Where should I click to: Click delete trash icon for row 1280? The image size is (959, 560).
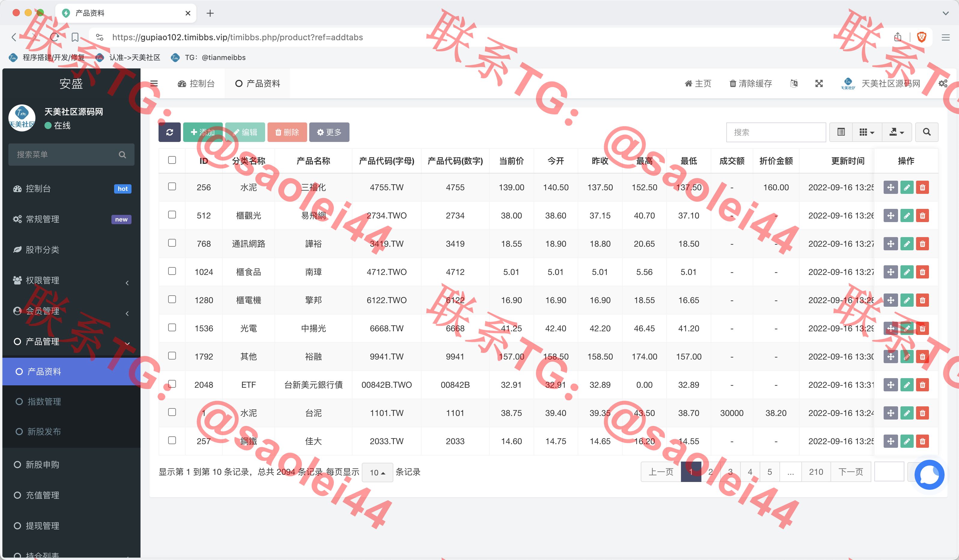pos(922,300)
